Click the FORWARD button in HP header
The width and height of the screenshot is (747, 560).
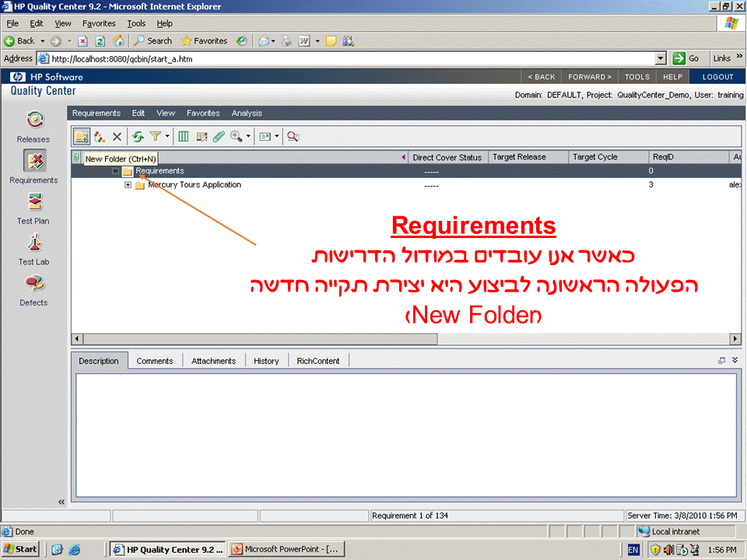pyautogui.click(x=590, y=77)
